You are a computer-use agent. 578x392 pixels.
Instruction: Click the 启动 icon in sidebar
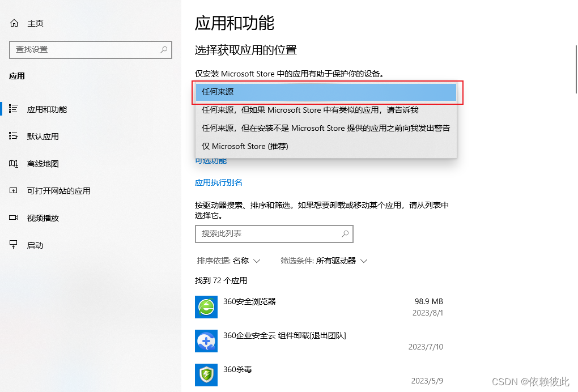click(13, 245)
